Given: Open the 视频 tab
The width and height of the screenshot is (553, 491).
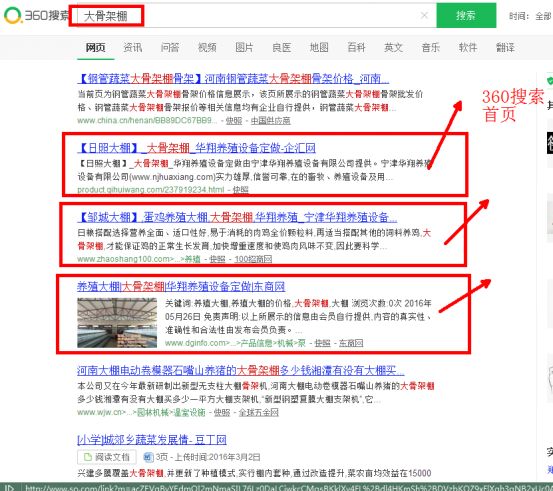Looking at the screenshot, I should 207,47.
